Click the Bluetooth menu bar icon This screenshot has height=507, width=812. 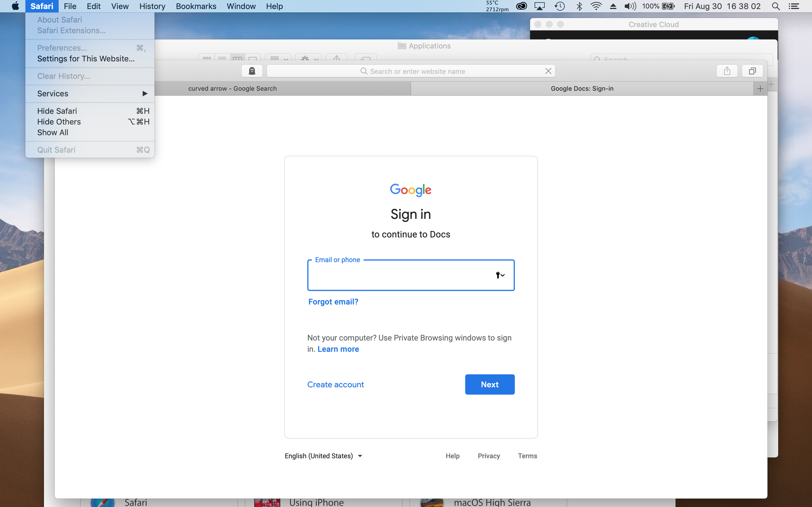pyautogui.click(x=579, y=6)
